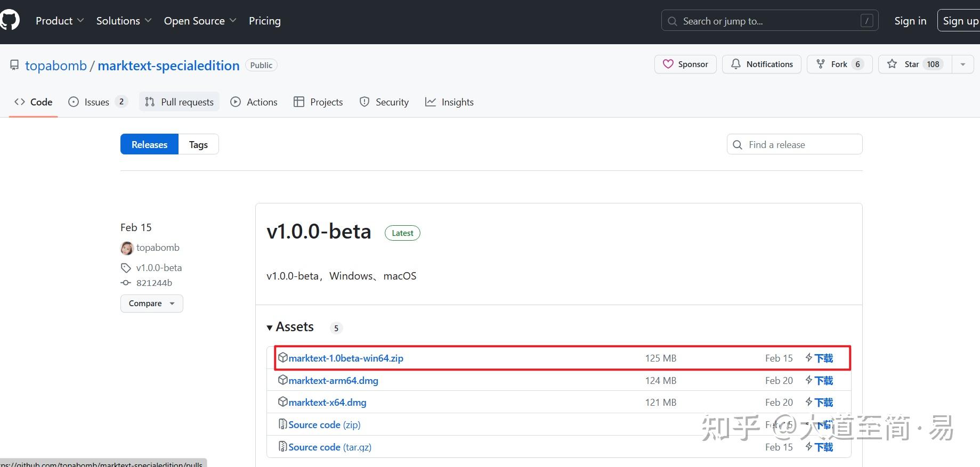Screen dimensions: 980x467
Task: Open the Solutions menu
Action: point(124,21)
